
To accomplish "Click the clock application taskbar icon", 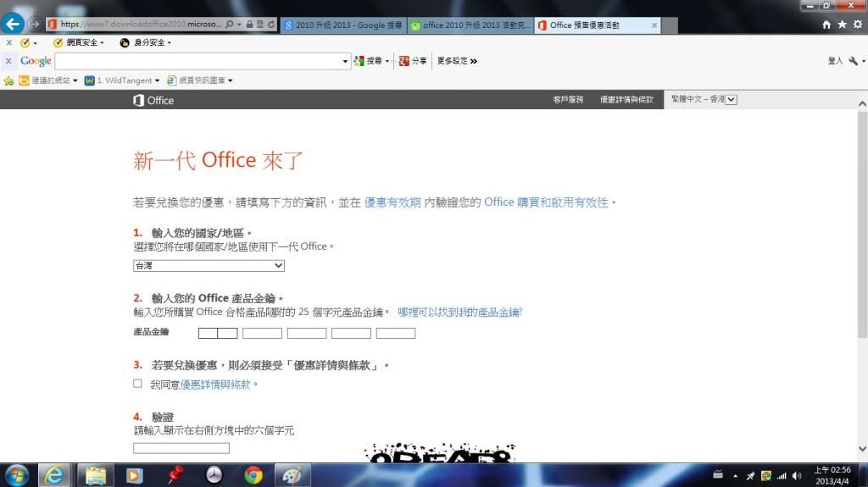I will tap(214, 475).
